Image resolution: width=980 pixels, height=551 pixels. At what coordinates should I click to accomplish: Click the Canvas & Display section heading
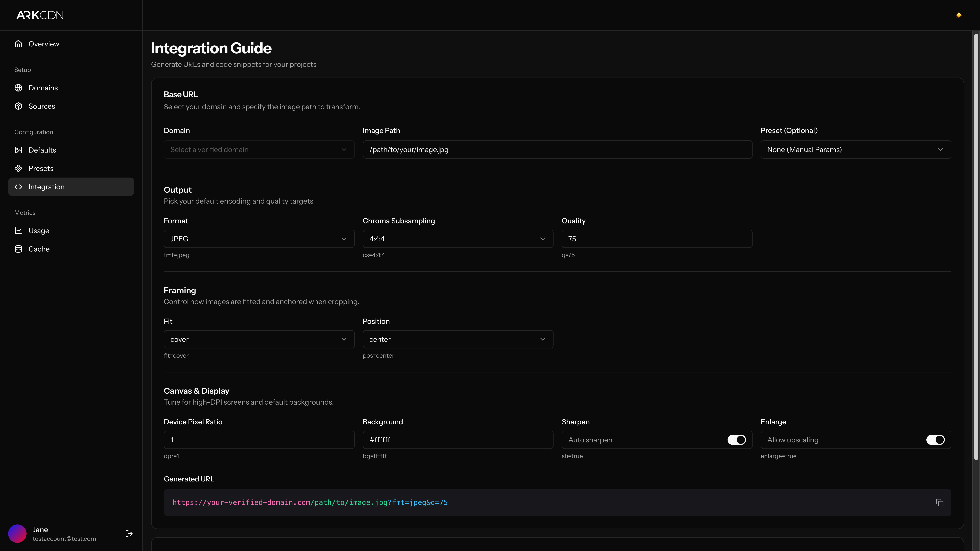click(x=196, y=391)
